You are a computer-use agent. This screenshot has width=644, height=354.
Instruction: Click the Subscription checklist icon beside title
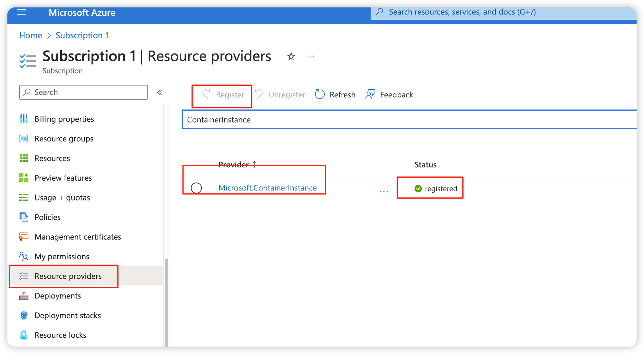click(28, 61)
